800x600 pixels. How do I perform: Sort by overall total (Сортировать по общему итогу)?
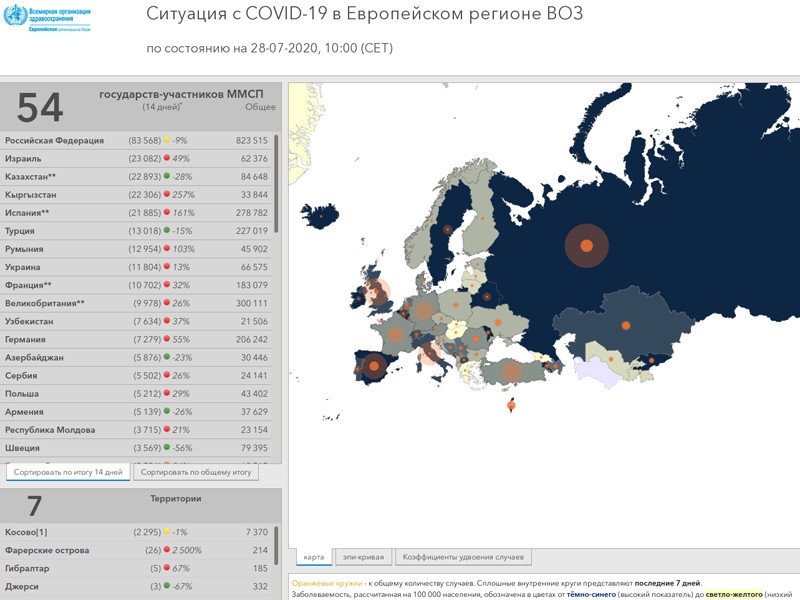[x=195, y=472]
